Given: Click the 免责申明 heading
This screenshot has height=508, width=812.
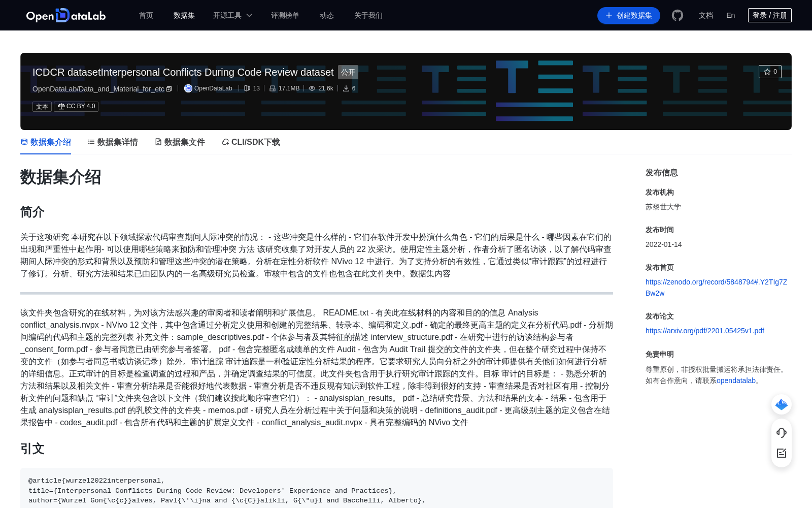Looking at the screenshot, I should pyautogui.click(x=660, y=354).
